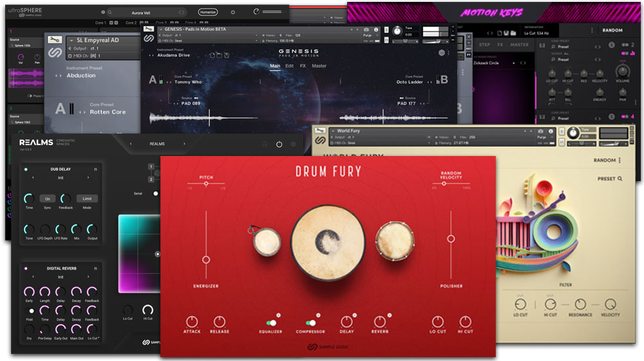
Task: Click the info icon in the Genesis header
Action: 376,30
